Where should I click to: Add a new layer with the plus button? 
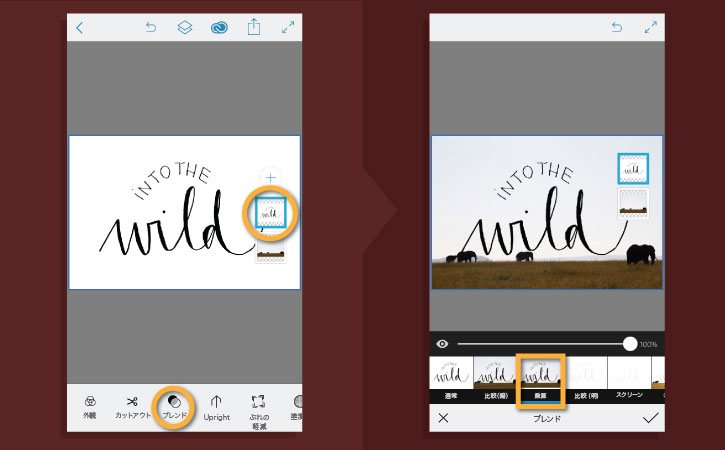click(x=270, y=177)
